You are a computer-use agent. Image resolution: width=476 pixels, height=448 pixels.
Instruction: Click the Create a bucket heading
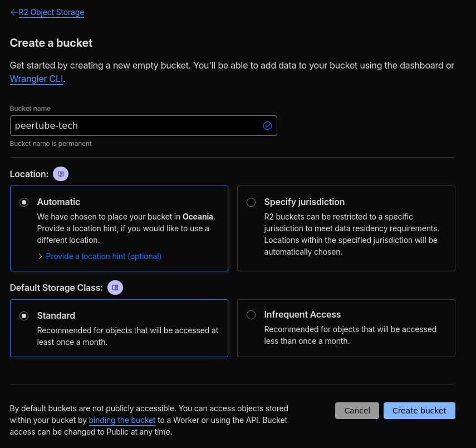[51, 43]
